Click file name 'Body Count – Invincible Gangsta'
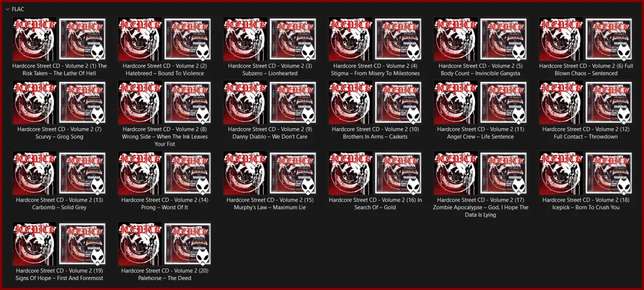Screen dimensions: 644x290 pos(480,73)
